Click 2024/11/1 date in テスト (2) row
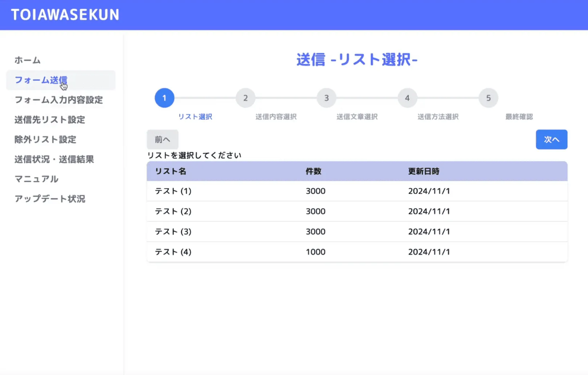Screen dimensions: 588x375 [x=429, y=212]
